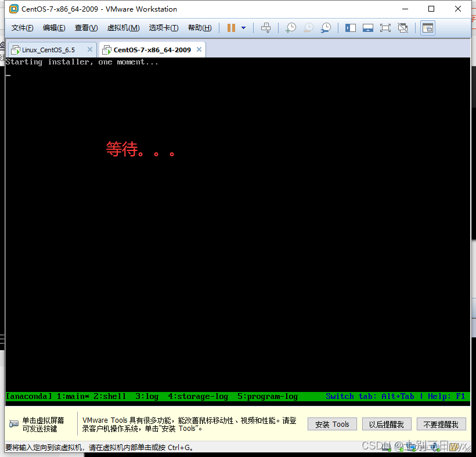This screenshot has width=476, height=457.
Task: Maximize the VMware Workstation window
Action: coord(431,9)
